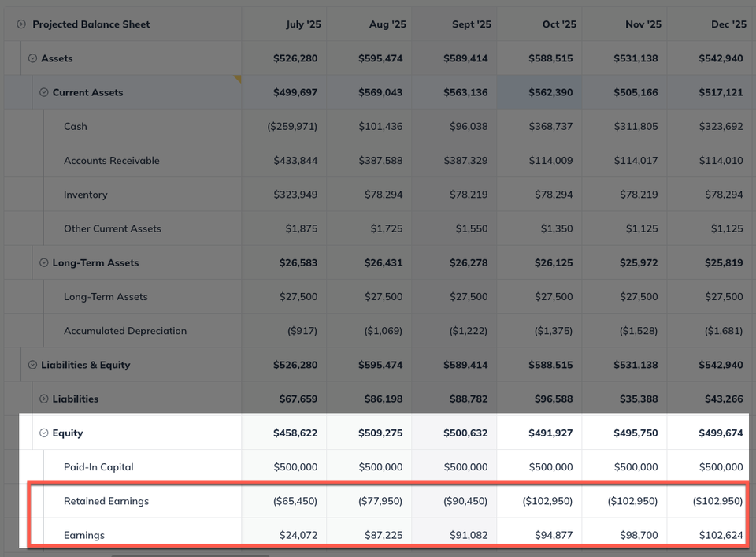Expand the Projected Balance Sheet section
This screenshot has height=557, width=756.
click(x=21, y=24)
